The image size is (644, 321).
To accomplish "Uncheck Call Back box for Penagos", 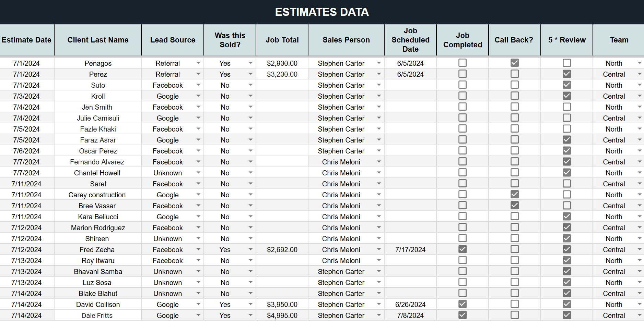I will click(x=515, y=63).
